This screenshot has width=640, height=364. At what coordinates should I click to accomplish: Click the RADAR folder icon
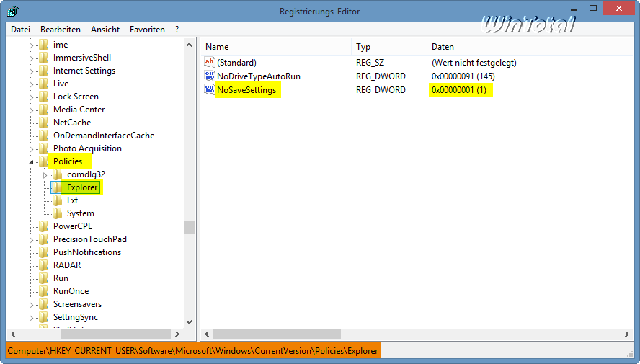(44, 265)
